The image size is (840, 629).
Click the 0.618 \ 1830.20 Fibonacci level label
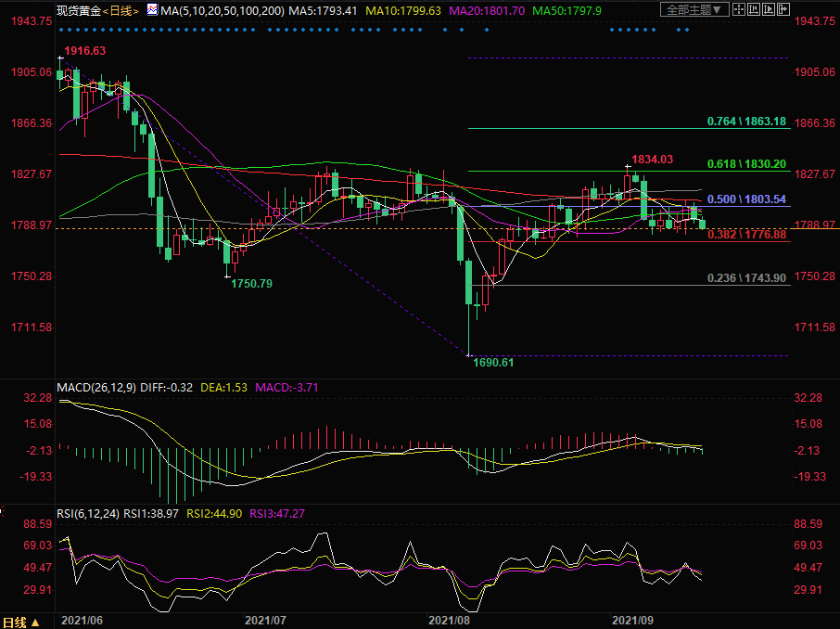pos(746,163)
